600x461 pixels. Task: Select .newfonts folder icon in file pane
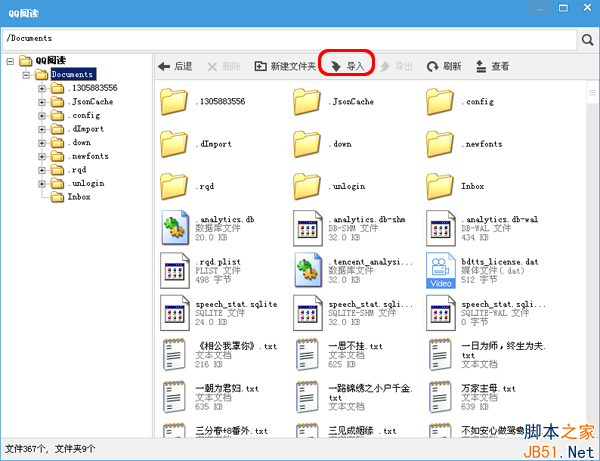(440, 144)
